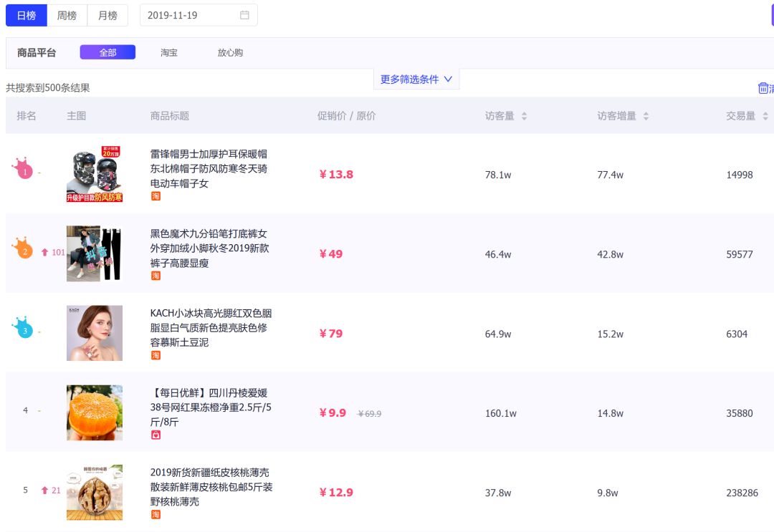Switch to the 日榜 daily ranking tab
The height and width of the screenshot is (532, 774).
[x=27, y=15]
